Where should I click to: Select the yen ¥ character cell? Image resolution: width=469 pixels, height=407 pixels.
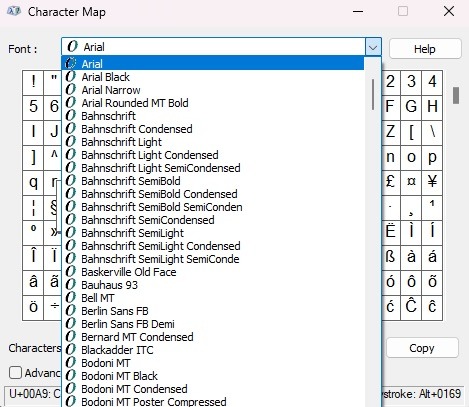coord(432,182)
